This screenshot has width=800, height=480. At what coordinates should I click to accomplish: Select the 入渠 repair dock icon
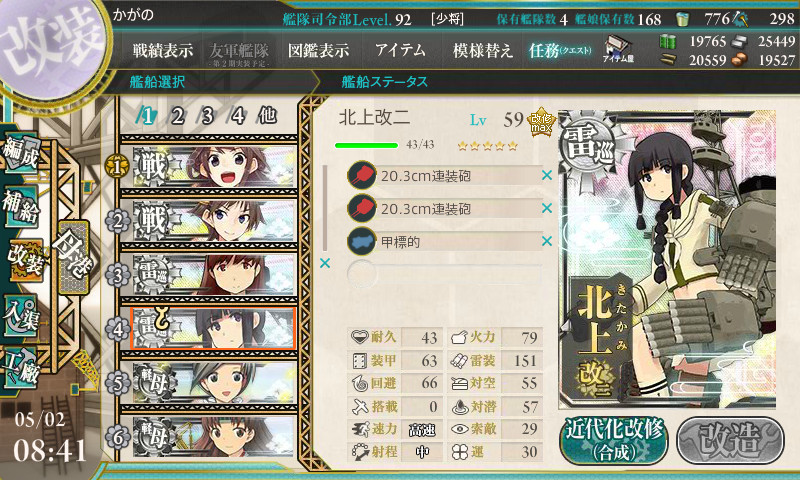(20, 316)
